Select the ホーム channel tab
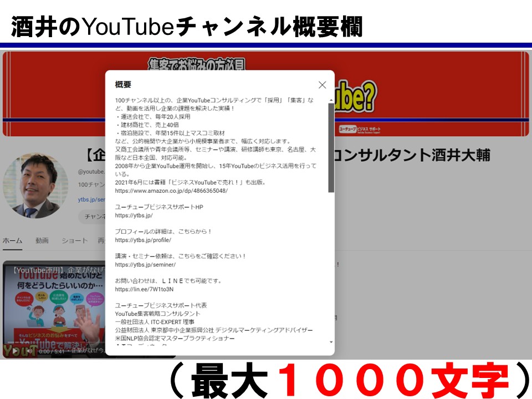532x399 pixels. (x=13, y=241)
